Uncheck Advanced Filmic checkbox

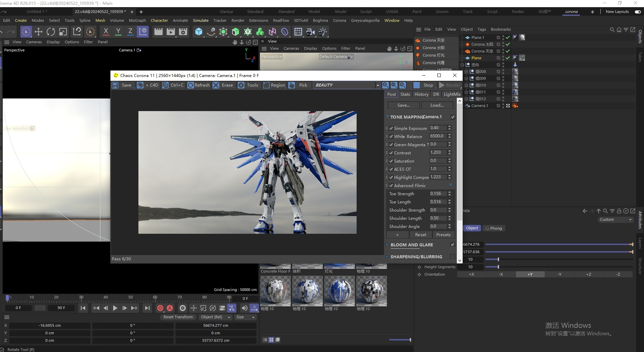point(391,186)
